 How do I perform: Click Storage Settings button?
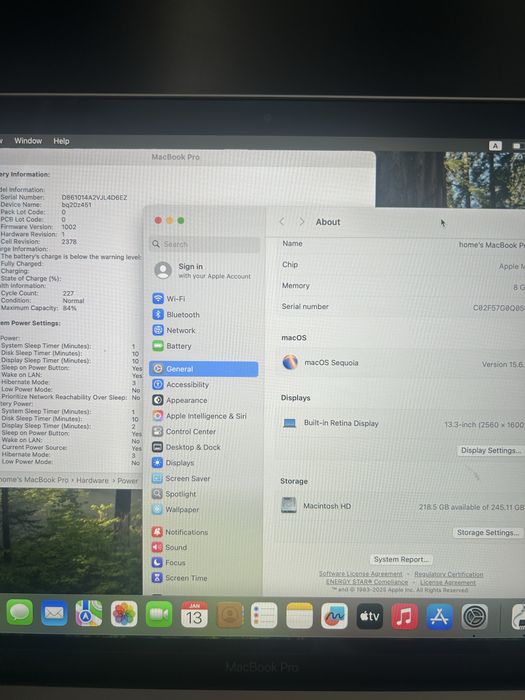[x=488, y=533]
